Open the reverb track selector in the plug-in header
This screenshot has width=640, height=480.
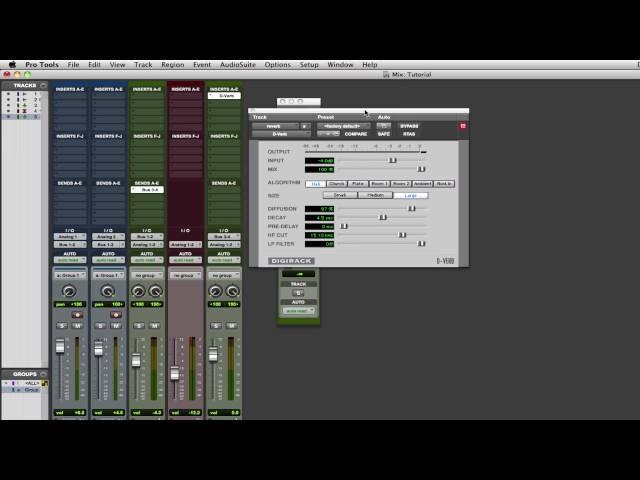click(276, 126)
